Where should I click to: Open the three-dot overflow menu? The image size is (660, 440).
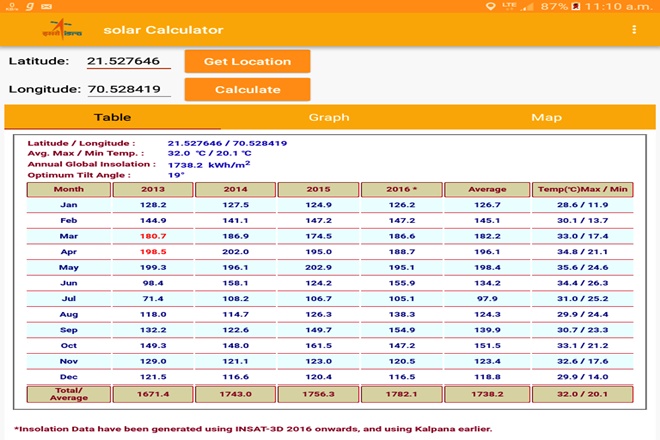(x=634, y=30)
